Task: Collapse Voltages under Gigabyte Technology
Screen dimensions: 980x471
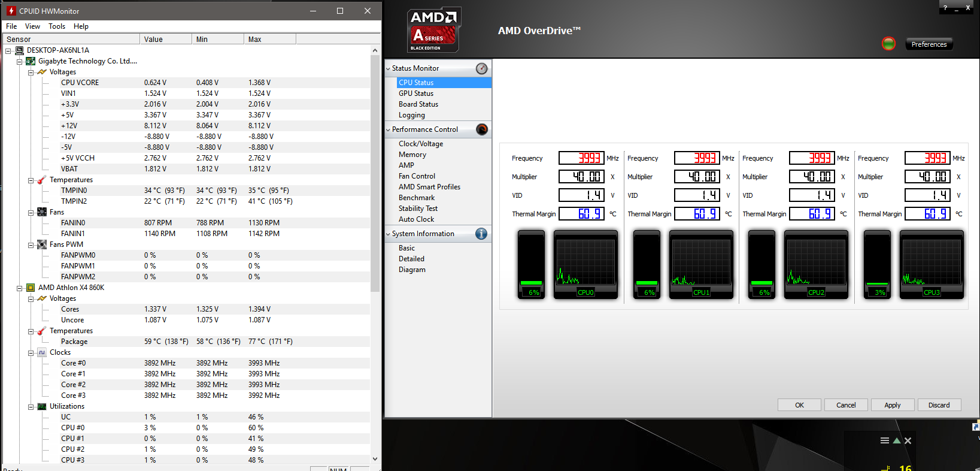Action: (31, 72)
